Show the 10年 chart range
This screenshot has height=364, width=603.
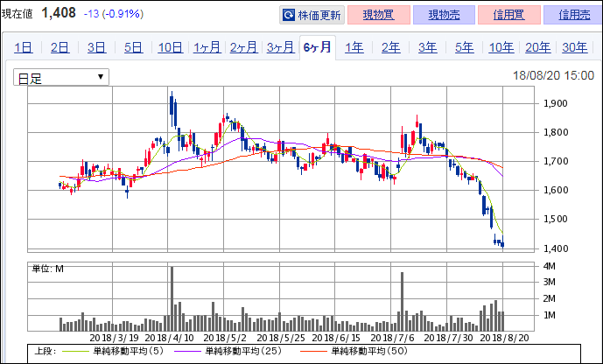[x=501, y=47]
